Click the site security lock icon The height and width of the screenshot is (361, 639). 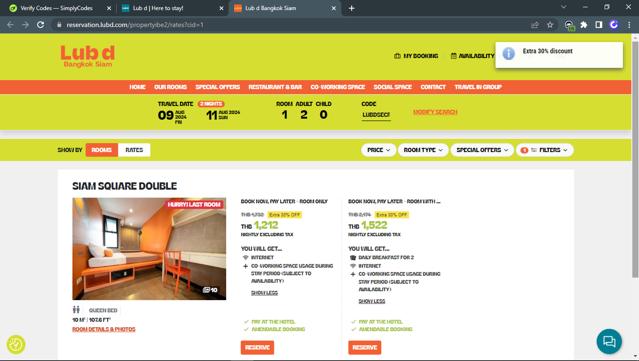[59, 25]
